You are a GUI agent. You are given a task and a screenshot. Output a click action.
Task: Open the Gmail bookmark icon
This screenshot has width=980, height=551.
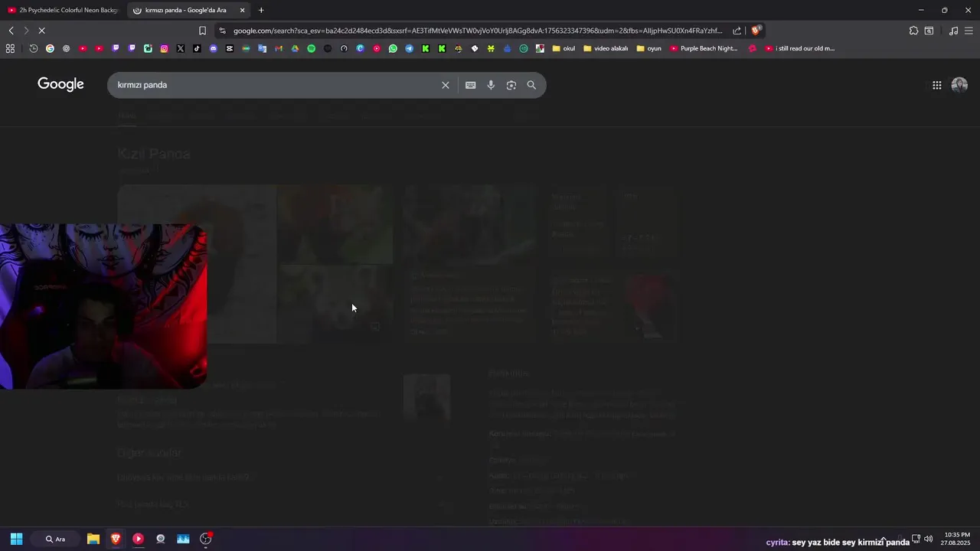279,48
